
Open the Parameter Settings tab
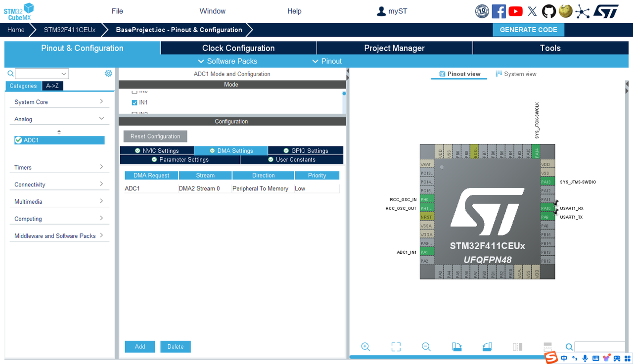[180, 160]
